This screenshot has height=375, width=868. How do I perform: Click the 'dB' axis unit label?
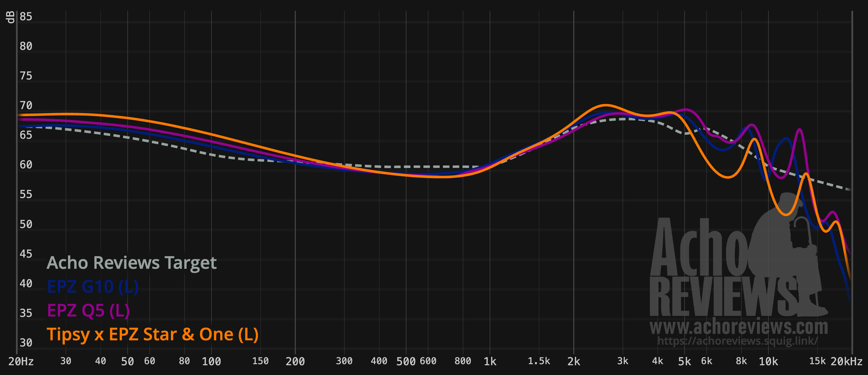10,17
